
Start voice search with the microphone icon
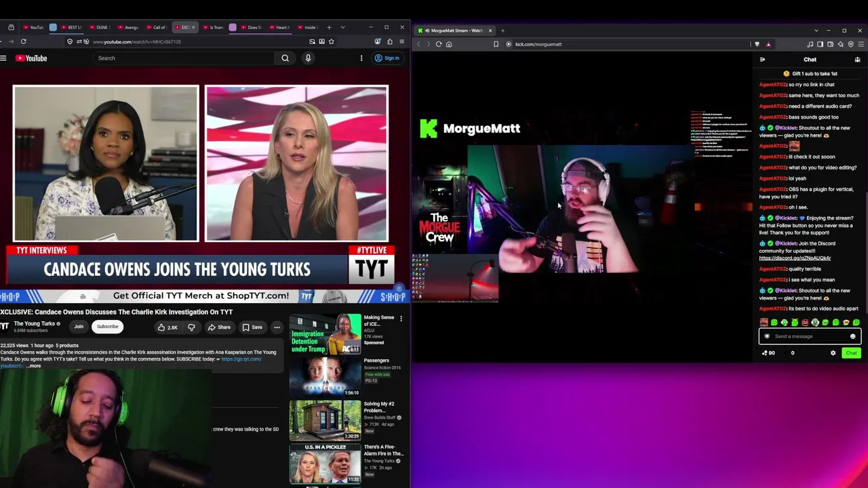(308, 58)
